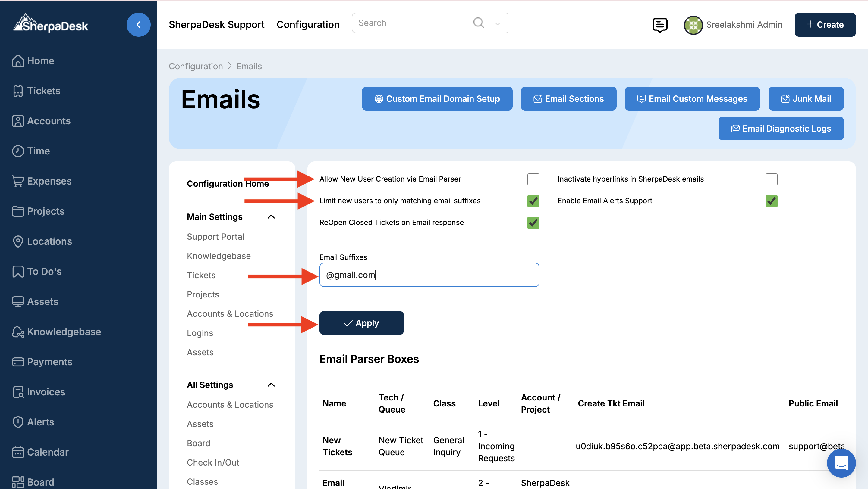
Task: Toggle Limit new users to matching email suffixes
Action: [x=533, y=201]
